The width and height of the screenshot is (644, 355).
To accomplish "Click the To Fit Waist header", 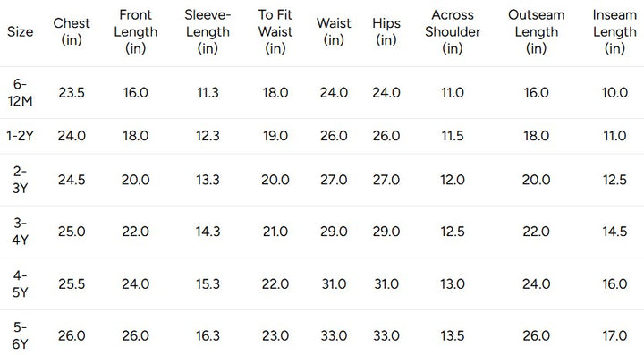I will pyautogui.click(x=275, y=31).
